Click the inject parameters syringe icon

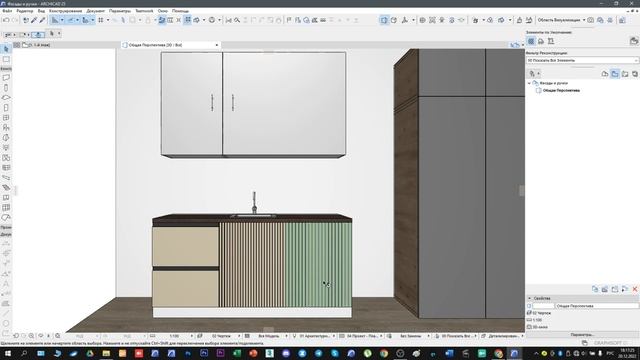point(42,20)
